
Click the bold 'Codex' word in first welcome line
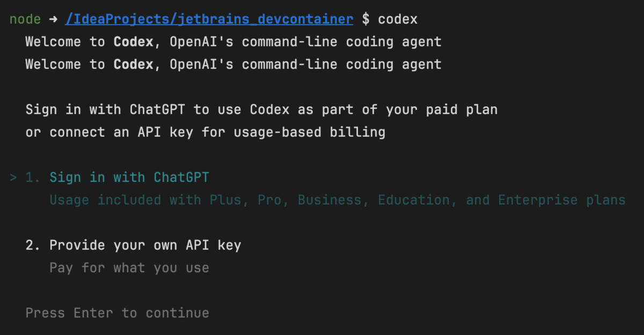pos(133,42)
